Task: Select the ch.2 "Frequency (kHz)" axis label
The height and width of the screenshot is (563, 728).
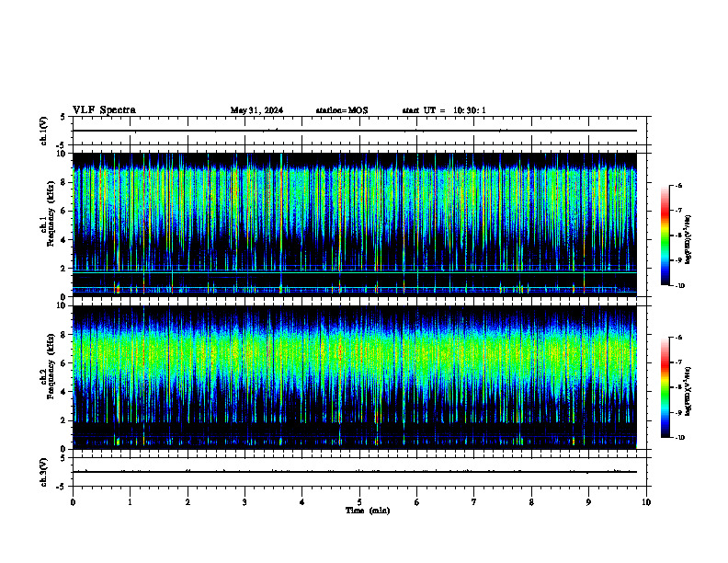Action: [51, 366]
